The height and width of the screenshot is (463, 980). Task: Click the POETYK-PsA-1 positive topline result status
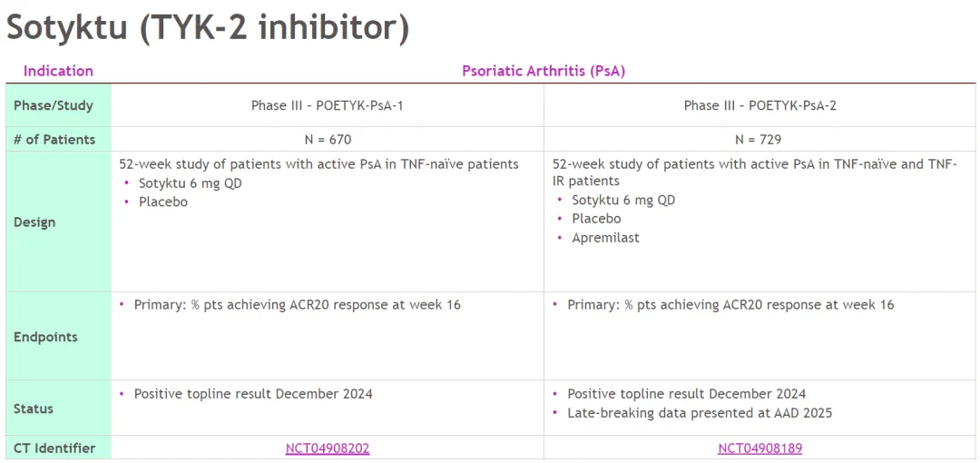point(253,394)
